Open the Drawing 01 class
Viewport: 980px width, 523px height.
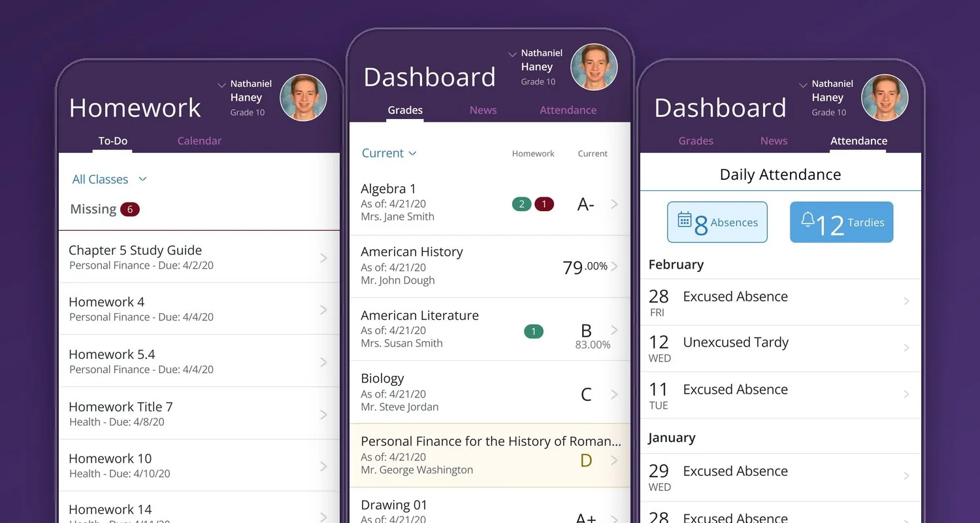[x=490, y=506]
